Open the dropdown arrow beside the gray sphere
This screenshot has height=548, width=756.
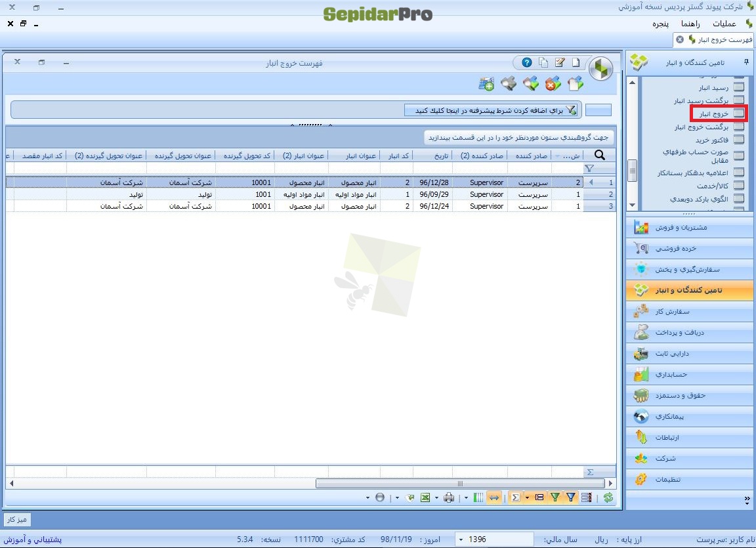coord(368,498)
